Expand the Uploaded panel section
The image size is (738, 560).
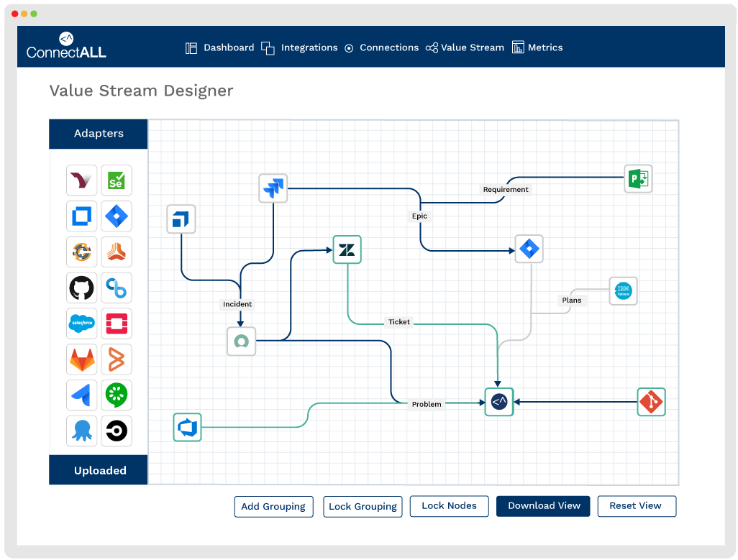[99, 469]
